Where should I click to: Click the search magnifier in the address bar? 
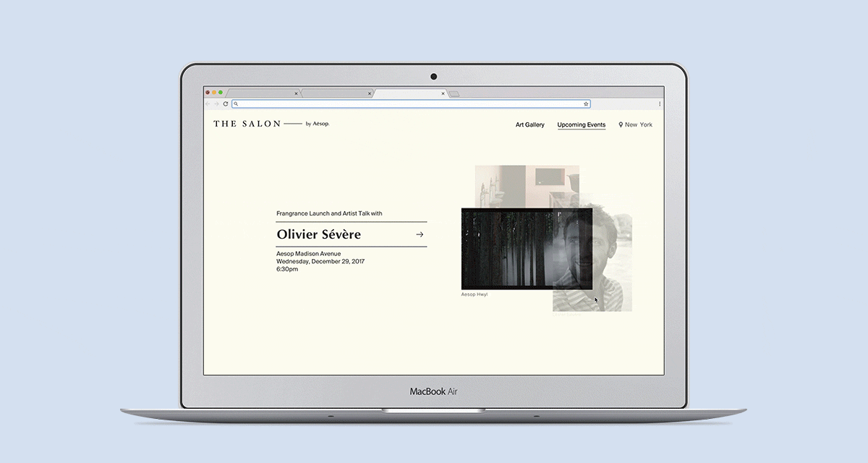click(236, 104)
